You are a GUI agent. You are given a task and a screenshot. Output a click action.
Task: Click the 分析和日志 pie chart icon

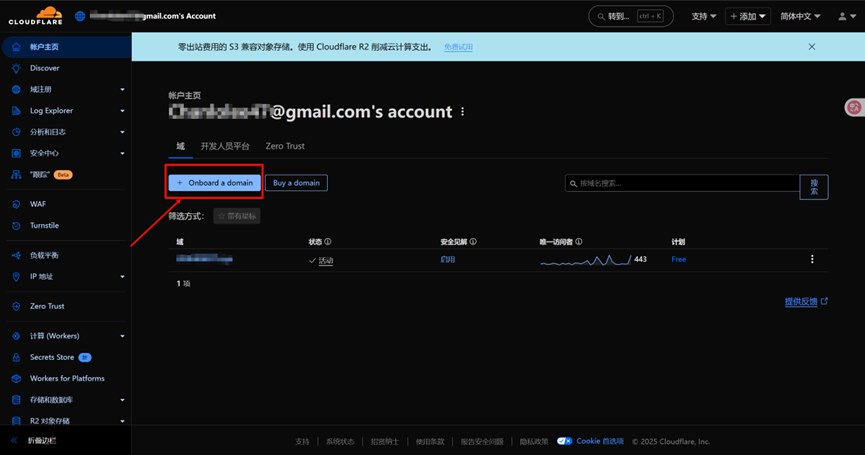click(16, 132)
